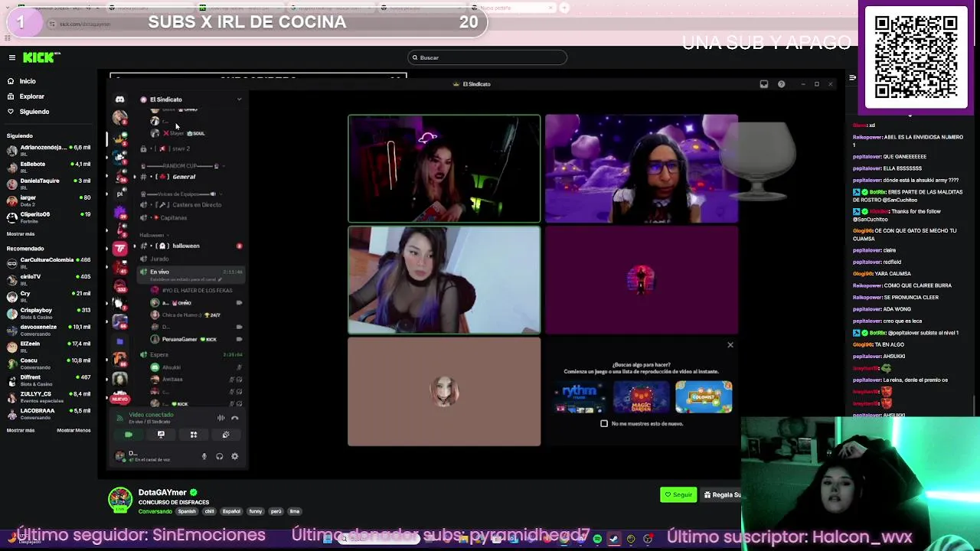This screenshot has height=551, width=980.
Task: Open the soundboard button in Discord voice panel
Action: pyautogui.click(x=226, y=435)
